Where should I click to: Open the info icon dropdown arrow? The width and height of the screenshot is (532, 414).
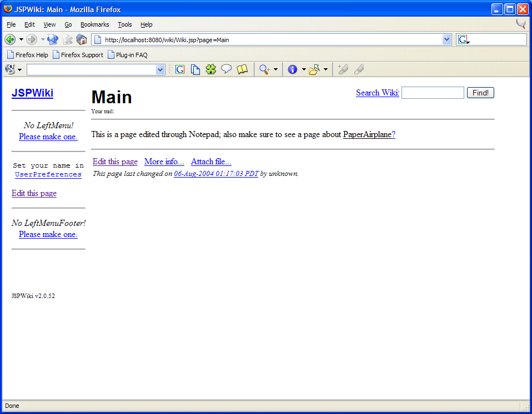pos(304,69)
